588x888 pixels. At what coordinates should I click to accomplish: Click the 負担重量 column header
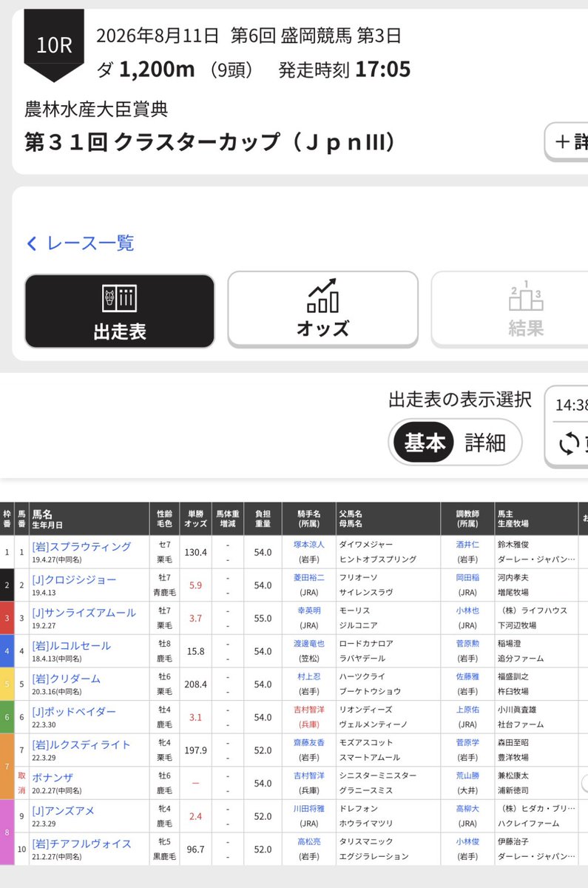coord(262,519)
